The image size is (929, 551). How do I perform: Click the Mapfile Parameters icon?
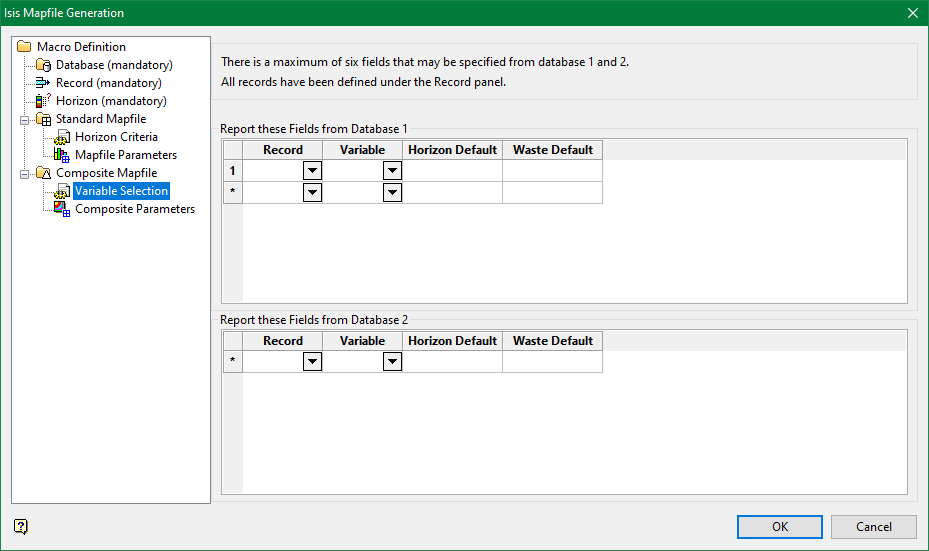coord(62,155)
